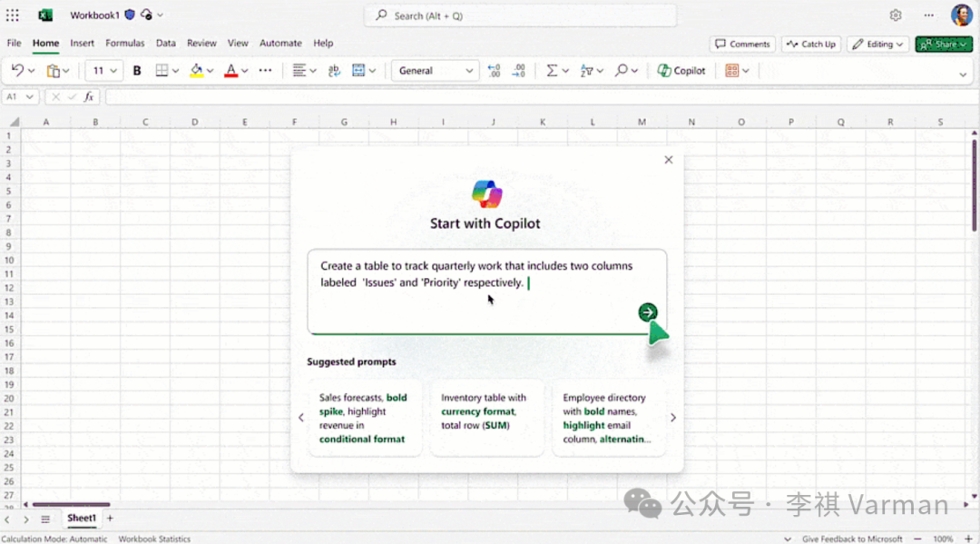The width and height of the screenshot is (980, 544).
Task: Click increase decimal icon
Action: pyautogui.click(x=519, y=71)
